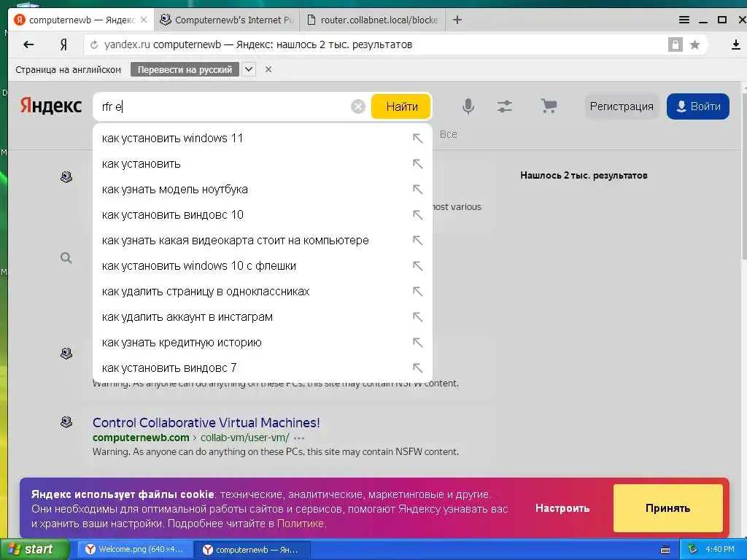
Task: Expand translate options dropdown arrow
Action: tap(249, 69)
